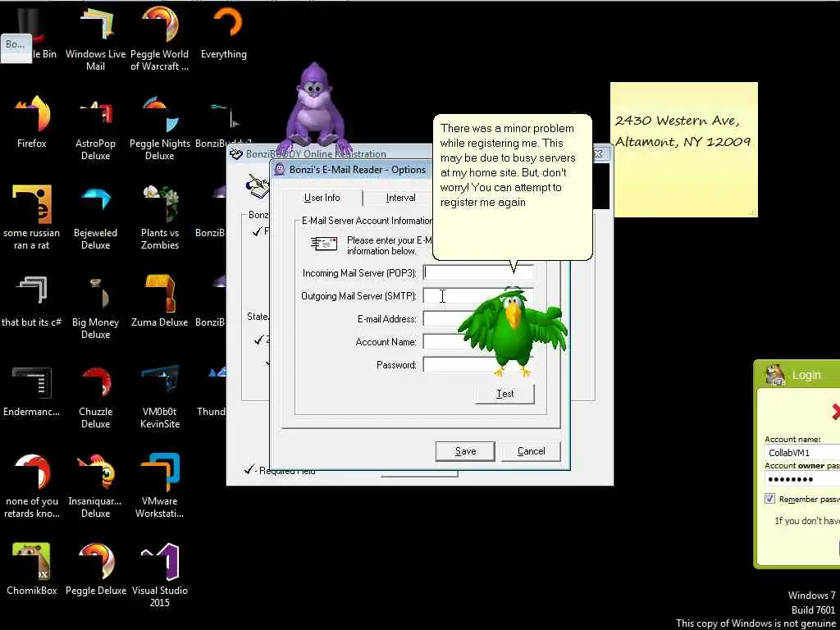
Task: Click the bear icon in Login window
Action: 774,374
